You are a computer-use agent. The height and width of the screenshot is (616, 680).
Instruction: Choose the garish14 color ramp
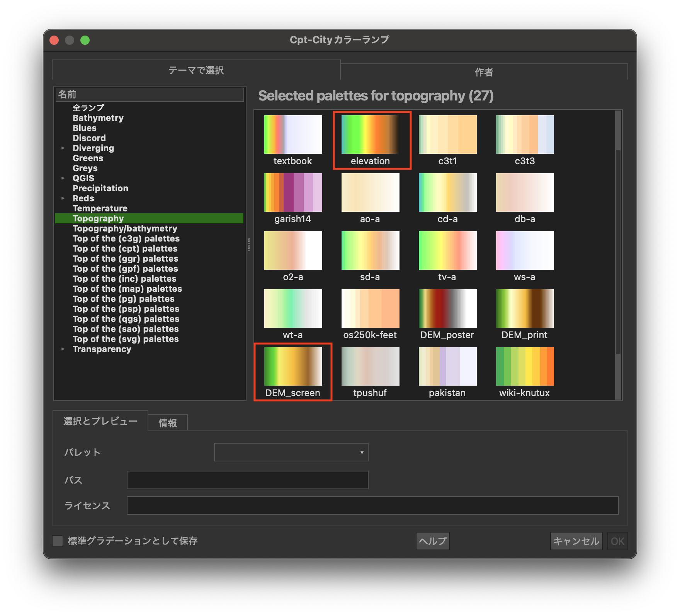coord(293,192)
